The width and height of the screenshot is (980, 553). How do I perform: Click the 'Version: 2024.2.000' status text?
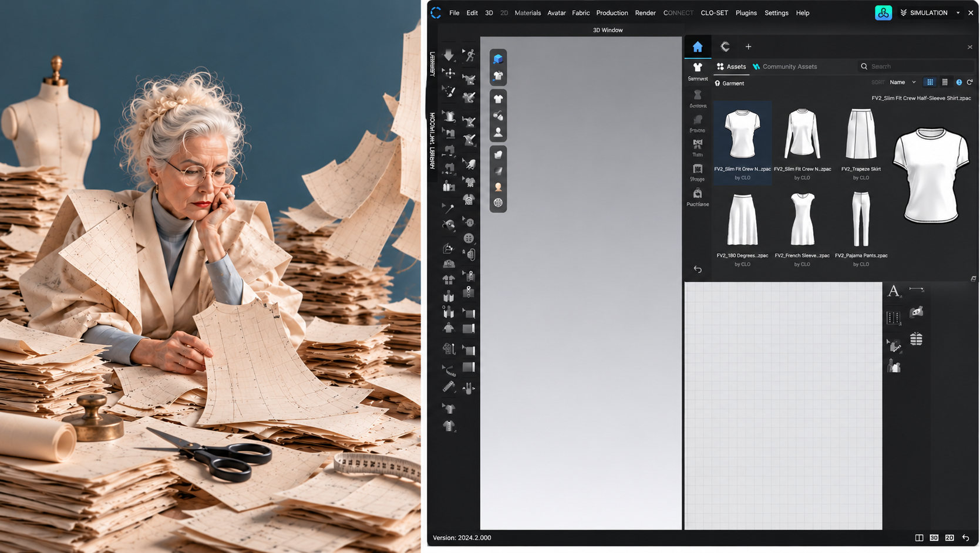[x=462, y=538]
